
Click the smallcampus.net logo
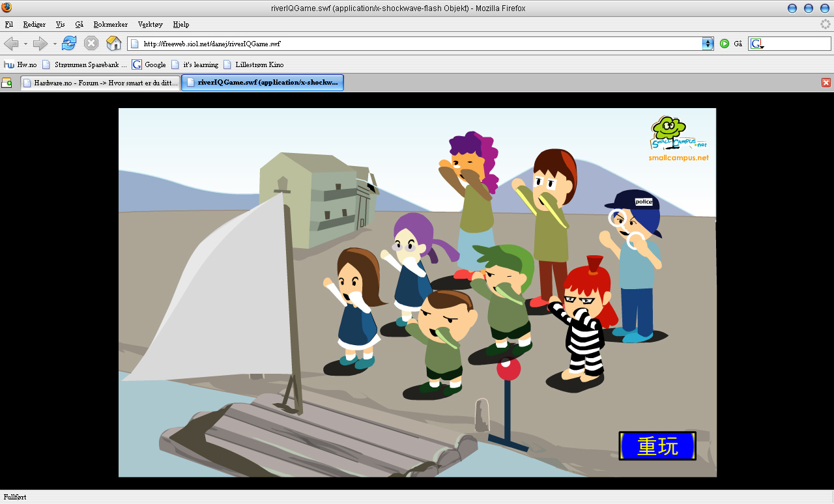[678, 139]
